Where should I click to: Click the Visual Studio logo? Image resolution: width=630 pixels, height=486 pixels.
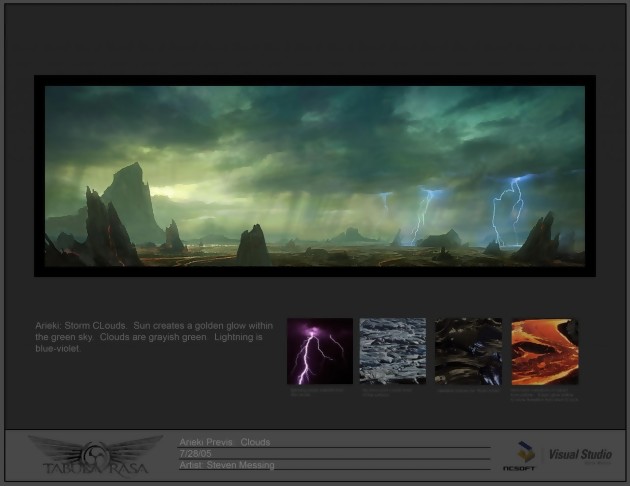(578, 455)
